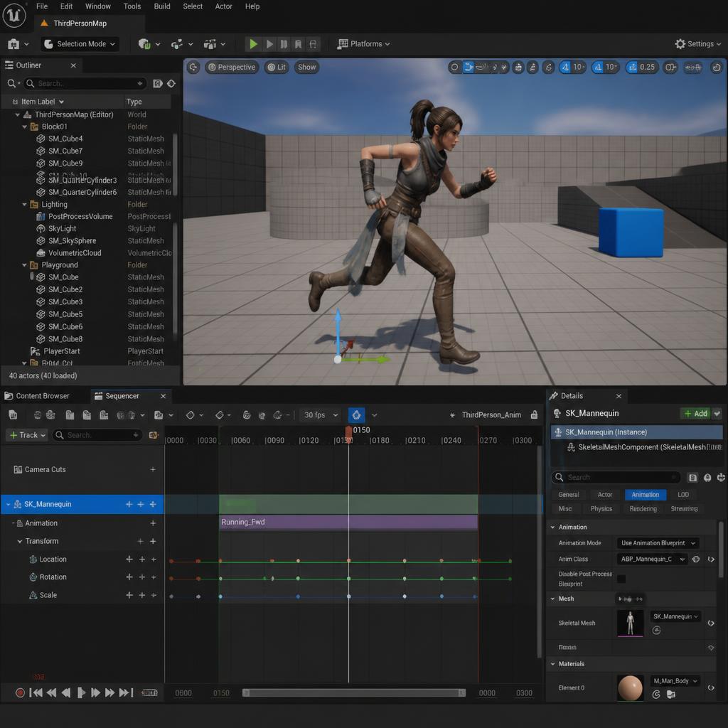Image resolution: width=728 pixels, height=728 pixels.
Task: Click the Unreal Engine logo icon
Action: coord(14,15)
